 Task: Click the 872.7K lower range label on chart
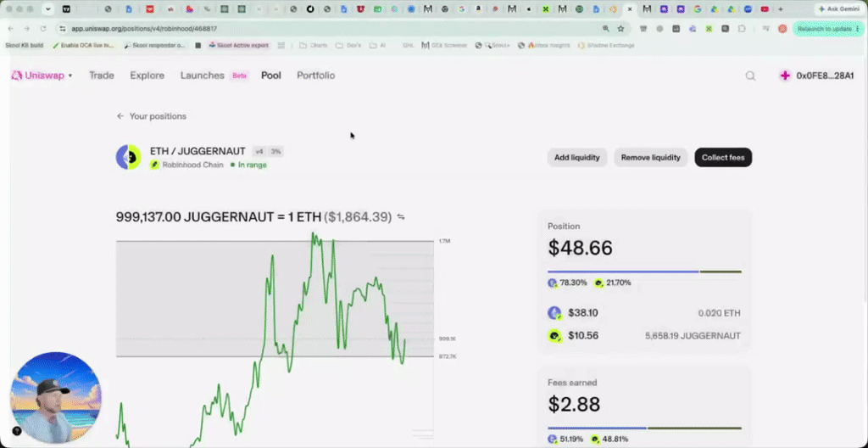[448, 356]
